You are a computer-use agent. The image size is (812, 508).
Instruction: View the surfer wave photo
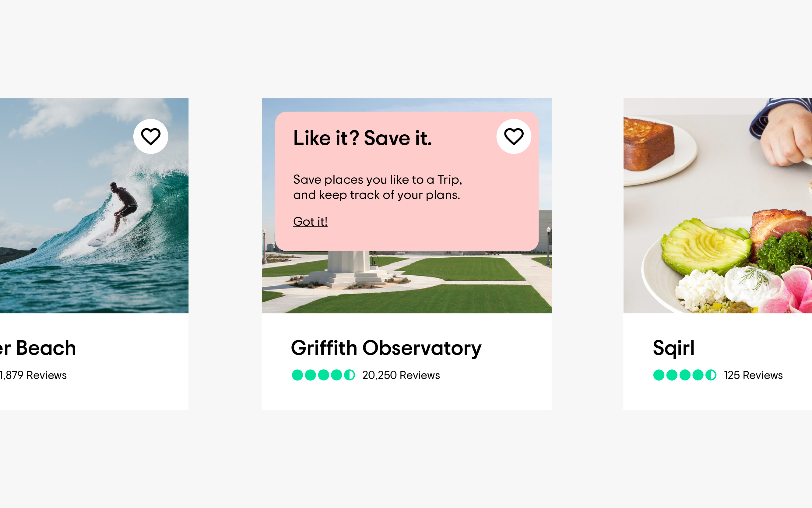[x=94, y=206]
